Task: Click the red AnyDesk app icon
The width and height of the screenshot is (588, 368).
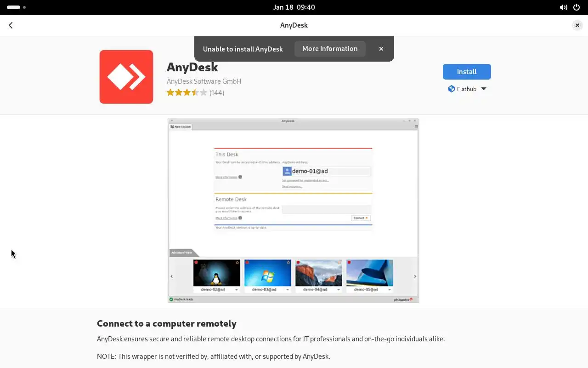Action: point(126,77)
